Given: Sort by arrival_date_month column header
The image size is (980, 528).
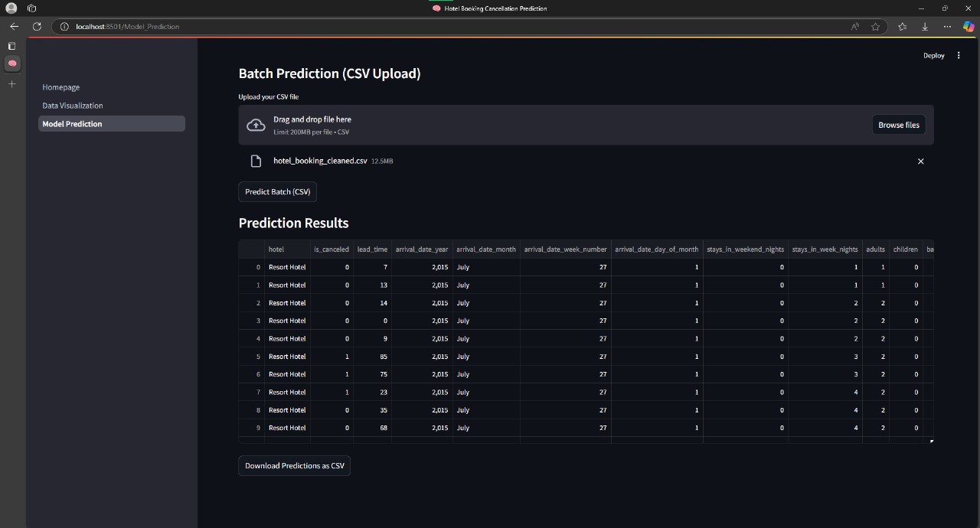Looking at the screenshot, I should coord(486,249).
